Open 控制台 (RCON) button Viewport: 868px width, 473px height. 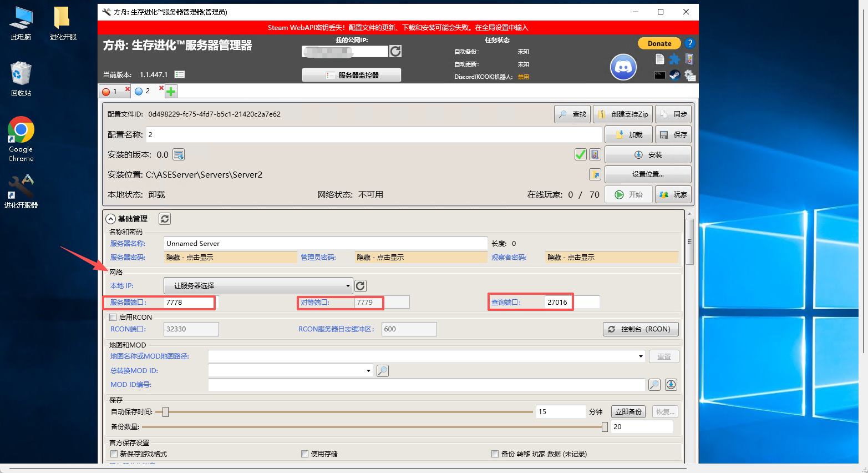[641, 329]
